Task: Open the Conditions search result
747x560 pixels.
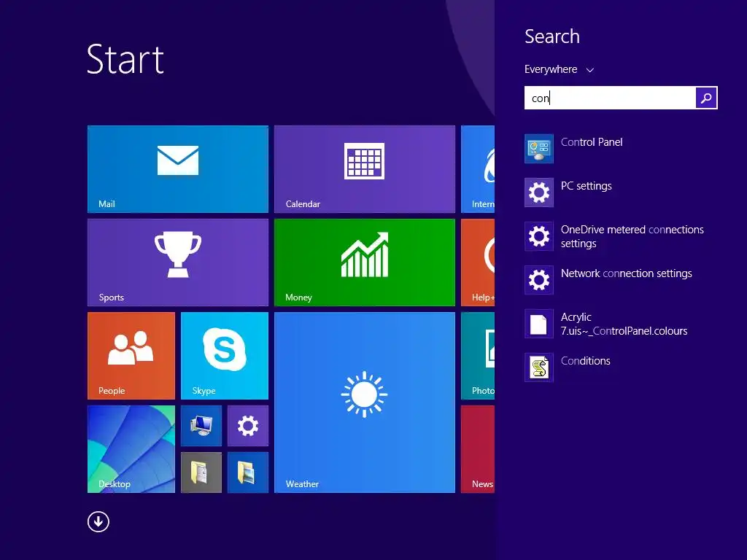Action: click(x=586, y=361)
